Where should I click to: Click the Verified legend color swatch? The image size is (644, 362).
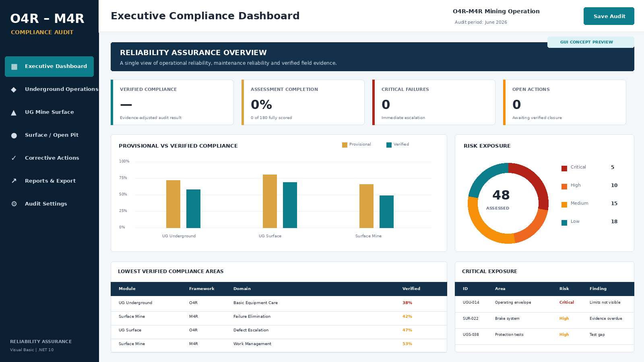coord(389,145)
